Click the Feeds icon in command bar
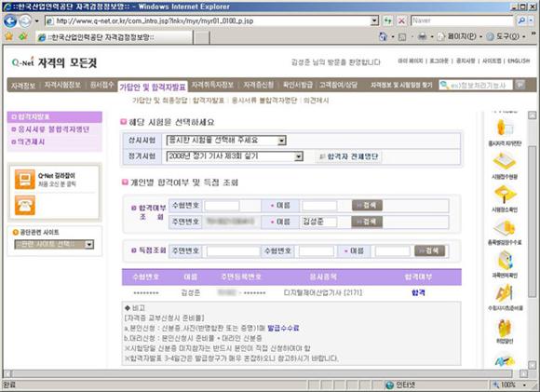Image resolution: width=540 pixels, height=392 pixels. pyautogui.click(x=402, y=37)
